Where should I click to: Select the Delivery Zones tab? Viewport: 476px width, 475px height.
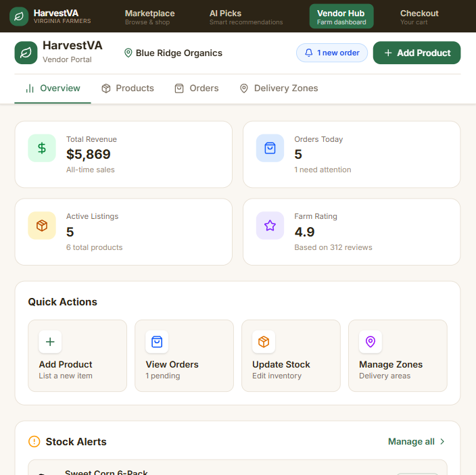[x=279, y=89]
